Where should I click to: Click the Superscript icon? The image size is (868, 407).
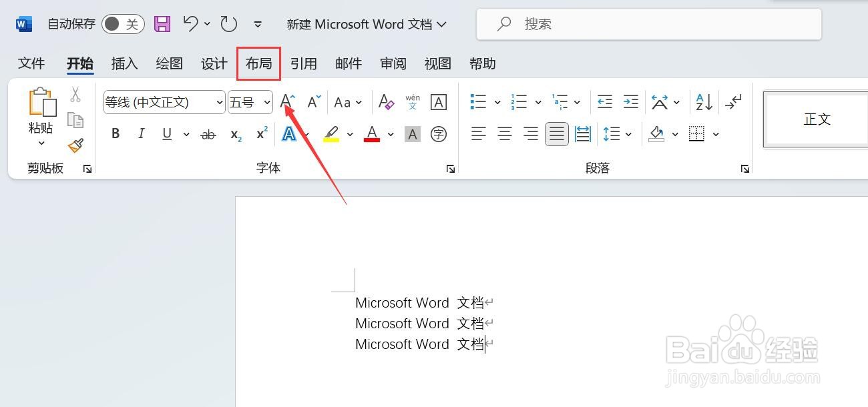pyautogui.click(x=260, y=133)
